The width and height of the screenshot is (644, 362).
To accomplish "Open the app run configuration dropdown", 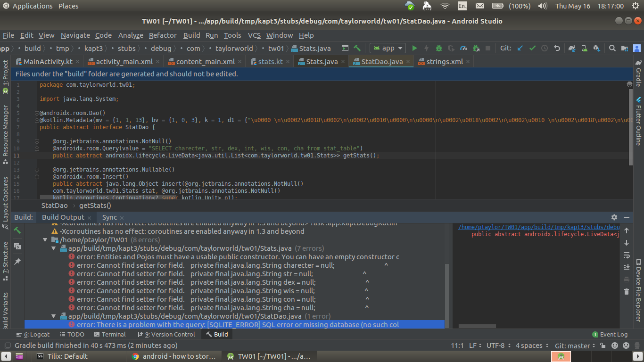I will pos(388,48).
